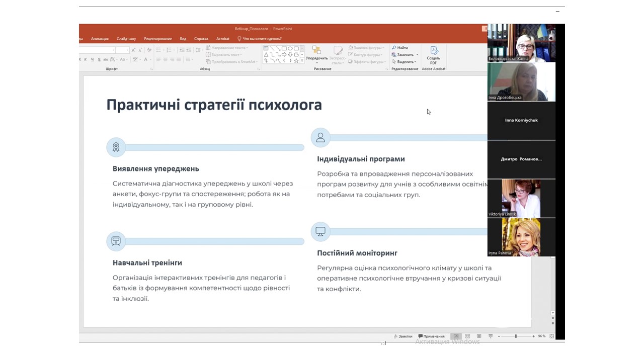The width and height of the screenshot is (644, 362).
Task: Click the Create PDF icon in Adobe Acrobat group
Action: coord(434,51)
